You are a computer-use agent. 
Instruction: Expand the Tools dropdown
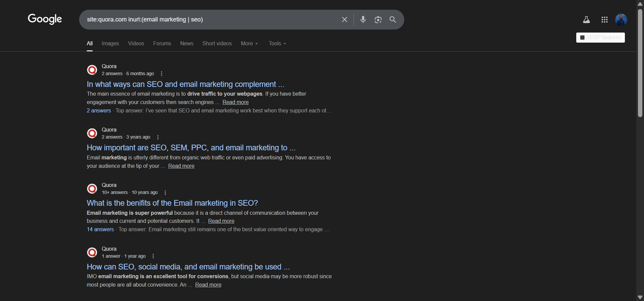pyautogui.click(x=277, y=44)
